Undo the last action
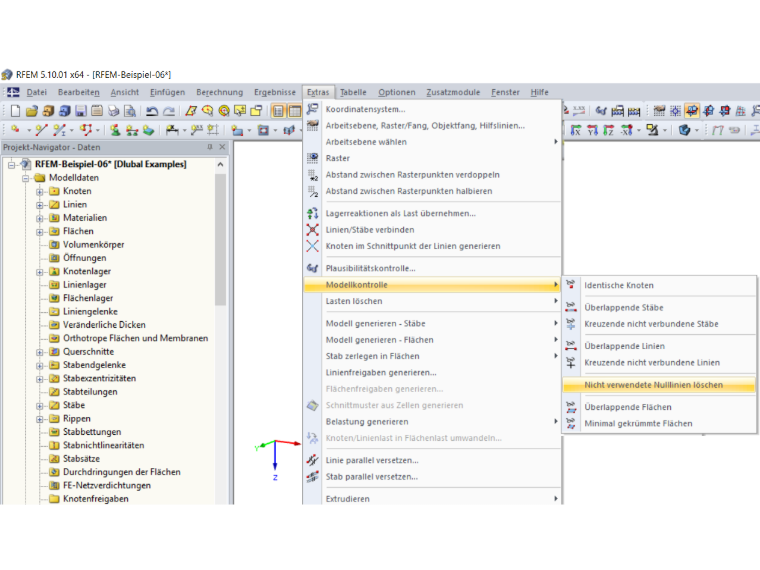The height and width of the screenshot is (570, 760). point(152,111)
